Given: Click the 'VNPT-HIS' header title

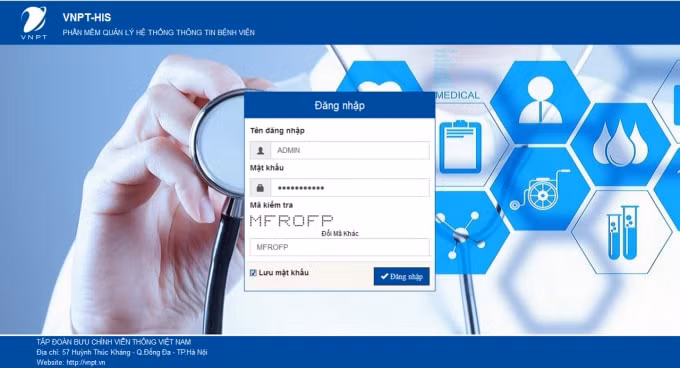Looking at the screenshot, I should tap(87, 17).
